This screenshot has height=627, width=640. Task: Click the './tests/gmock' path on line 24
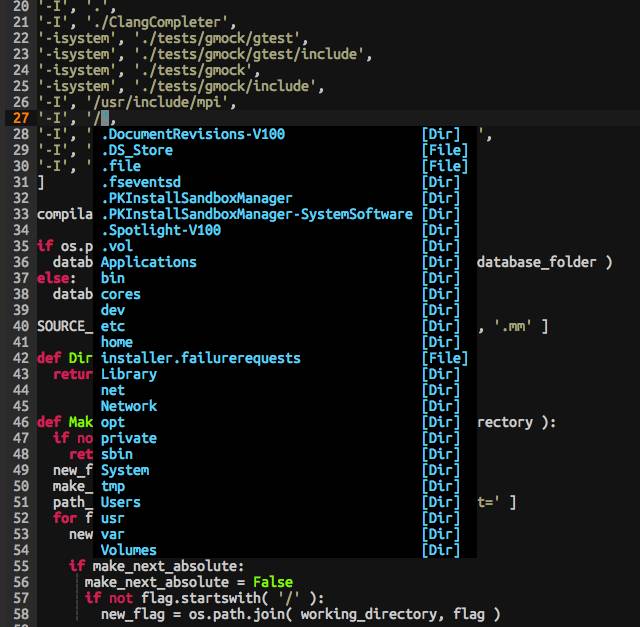(x=193, y=70)
